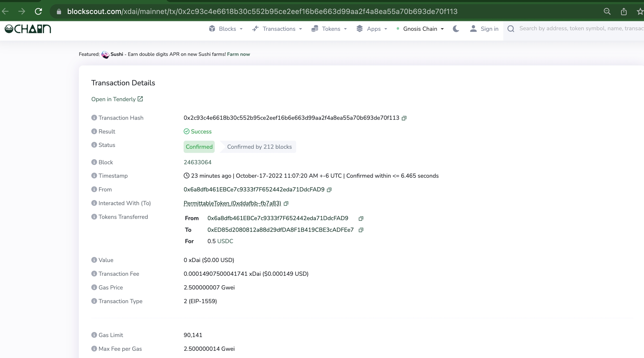Click the Max Fee per Gas value 2.500000014 Gwei

tap(209, 349)
